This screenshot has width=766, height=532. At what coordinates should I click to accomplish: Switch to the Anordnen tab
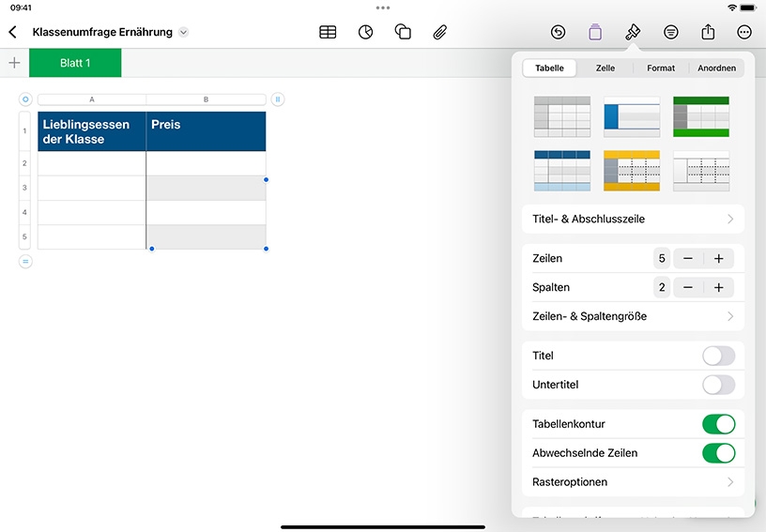[x=716, y=68]
